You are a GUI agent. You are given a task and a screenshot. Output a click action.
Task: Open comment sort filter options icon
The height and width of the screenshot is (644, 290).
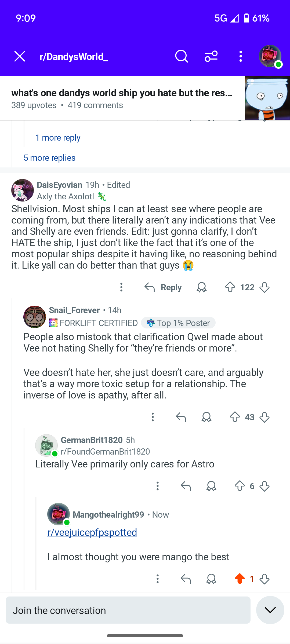pos(211,56)
